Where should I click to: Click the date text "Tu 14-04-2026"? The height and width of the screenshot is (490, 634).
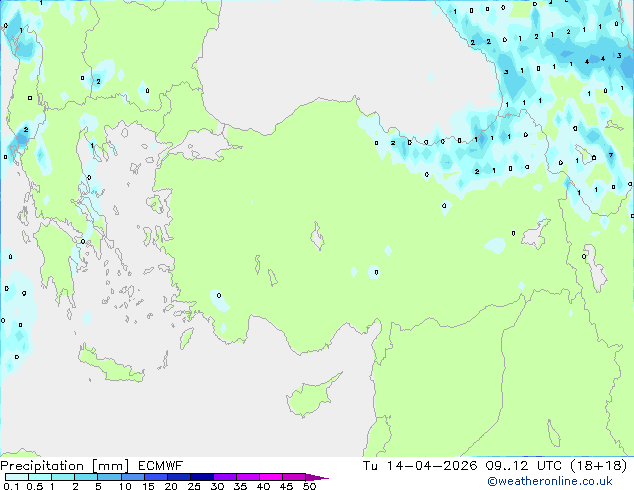(420, 466)
